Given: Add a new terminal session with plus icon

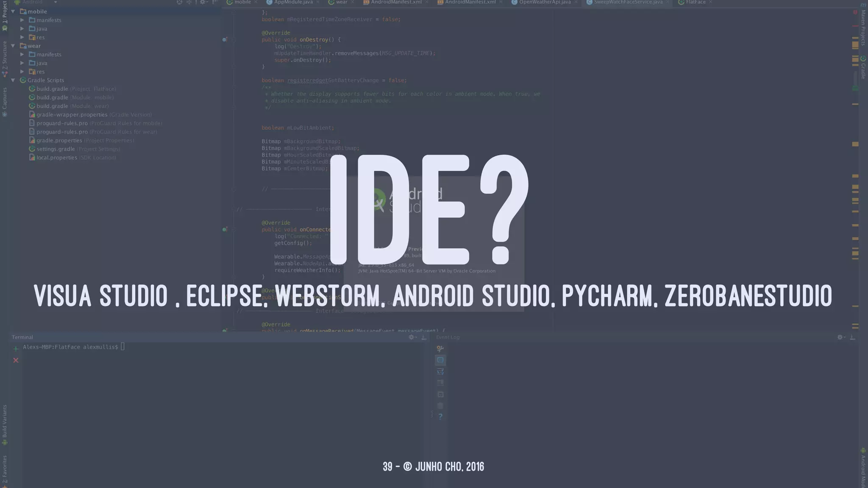Looking at the screenshot, I should pos(16,349).
